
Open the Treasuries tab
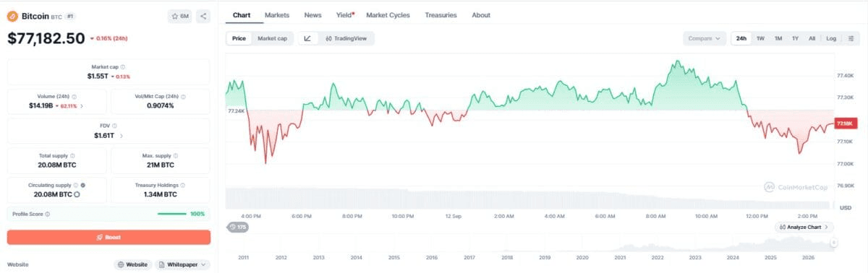[441, 15]
